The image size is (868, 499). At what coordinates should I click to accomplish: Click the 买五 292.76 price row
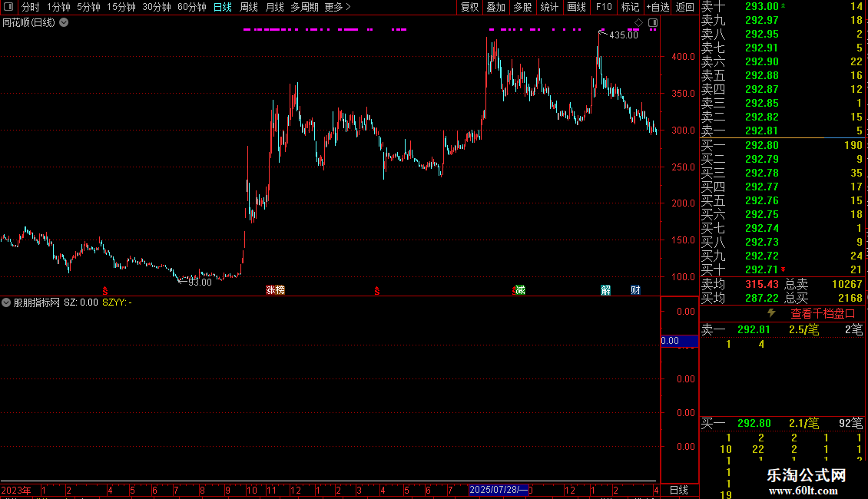pyautogui.click(x=782, y=200)
